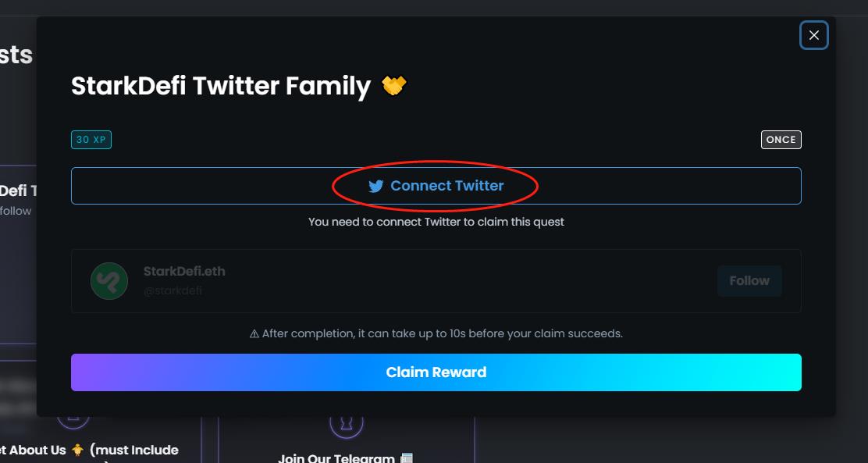Click the chick emoji beside About Us
This screenshot has width=868, height=463.
click(x=78, y=450)
